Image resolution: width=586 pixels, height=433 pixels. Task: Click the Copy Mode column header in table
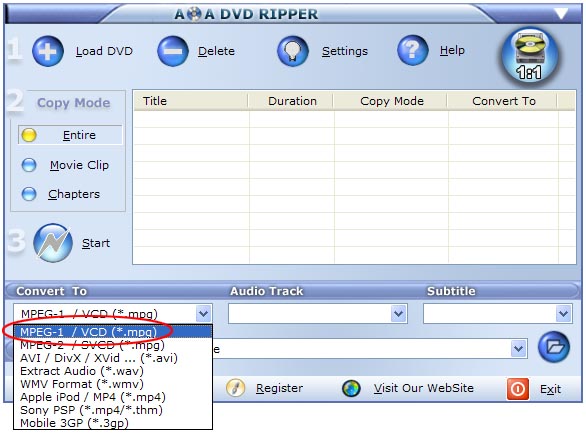pos(391,101)
